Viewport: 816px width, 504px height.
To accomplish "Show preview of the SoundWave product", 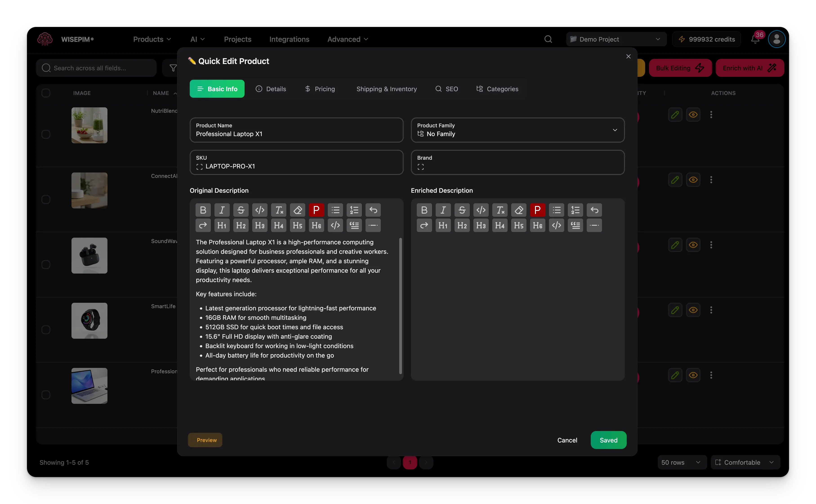I will 693,245.
